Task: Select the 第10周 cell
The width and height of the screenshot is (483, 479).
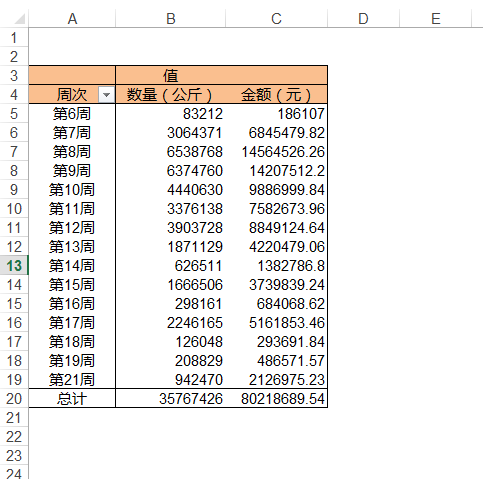Action: pyautogui.click(x=72, y=190)
